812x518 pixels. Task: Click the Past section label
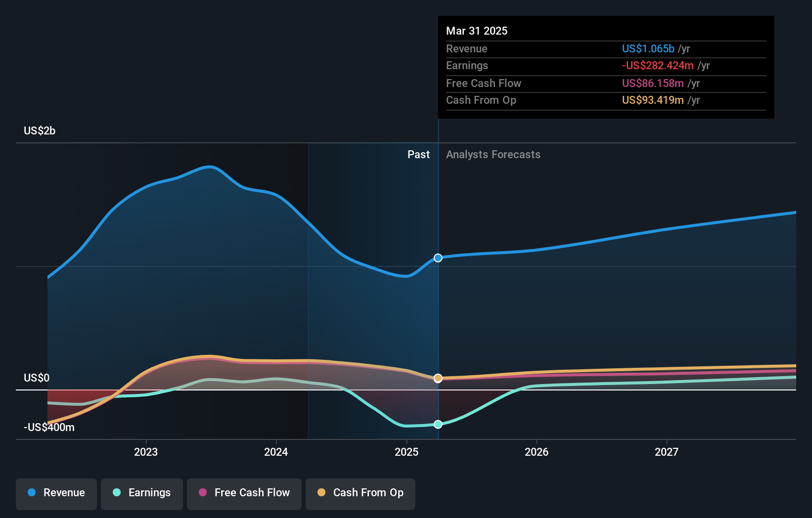click(x=418, y=154)
